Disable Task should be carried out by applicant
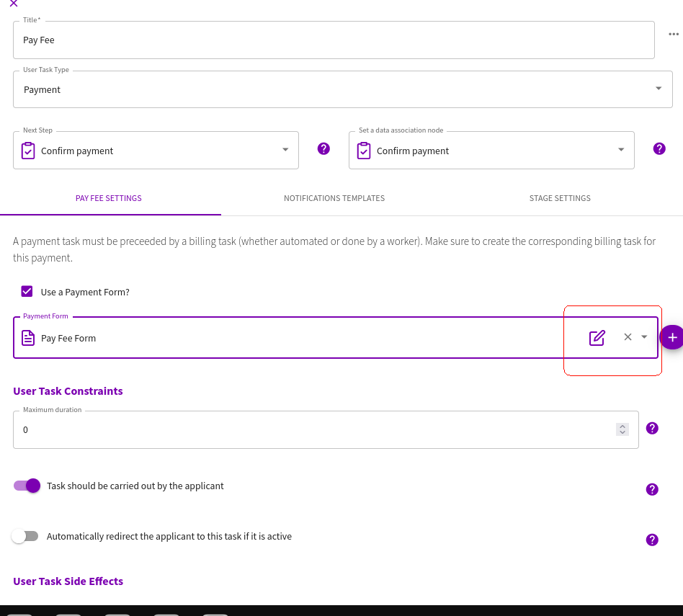 pyautogui.click(x=27, y=486)
